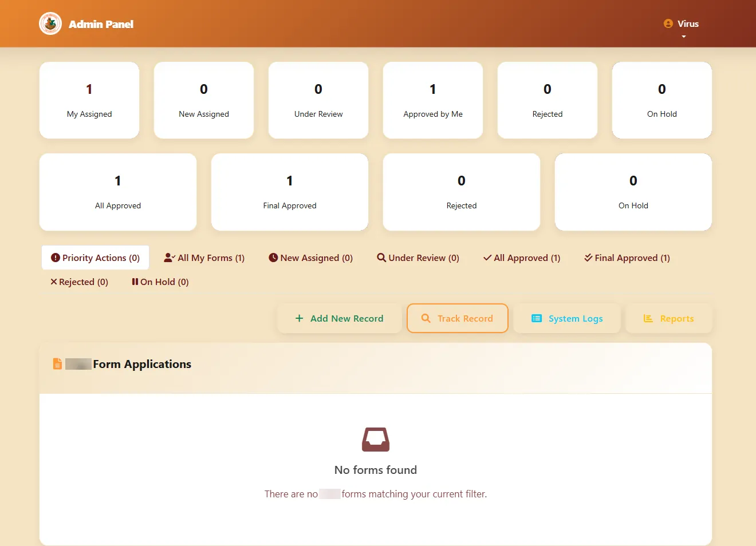Click the exclamation icon on Priority Actions tab
This screenshot has width=756, height=546.
(x=56, y=258)
